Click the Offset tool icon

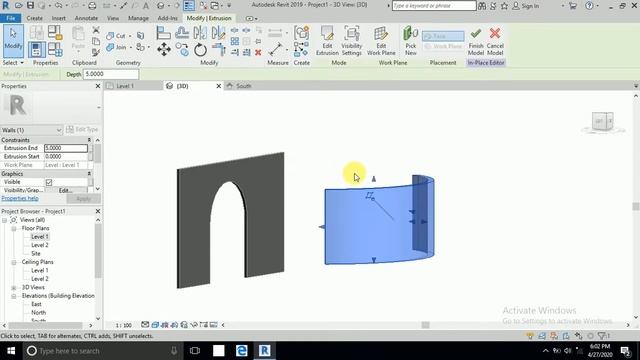(182, 33)
